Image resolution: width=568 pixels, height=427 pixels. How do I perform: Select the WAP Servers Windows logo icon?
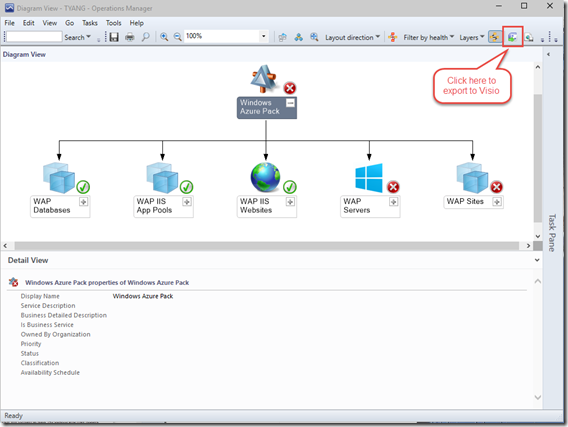click(369, 178)
